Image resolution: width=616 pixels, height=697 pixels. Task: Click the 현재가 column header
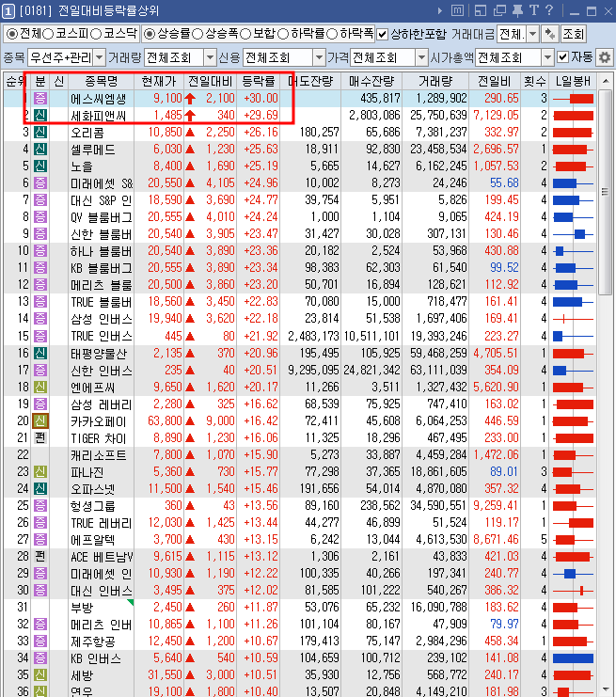coord(159,81)
